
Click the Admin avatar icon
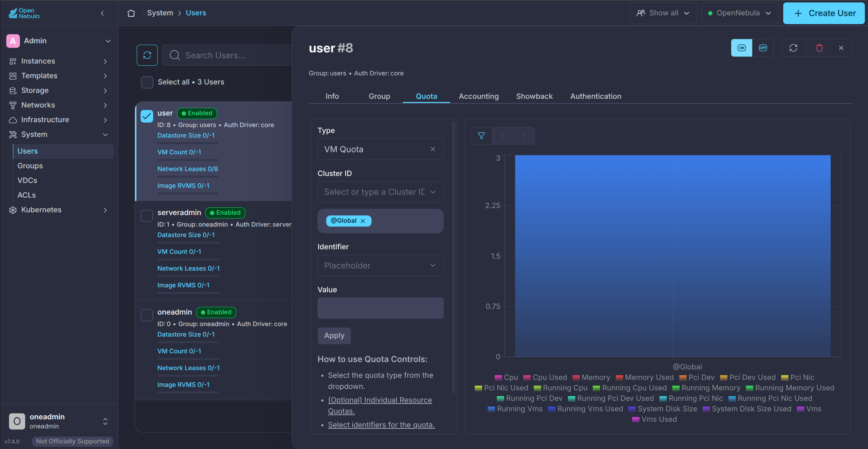(13, 41)
